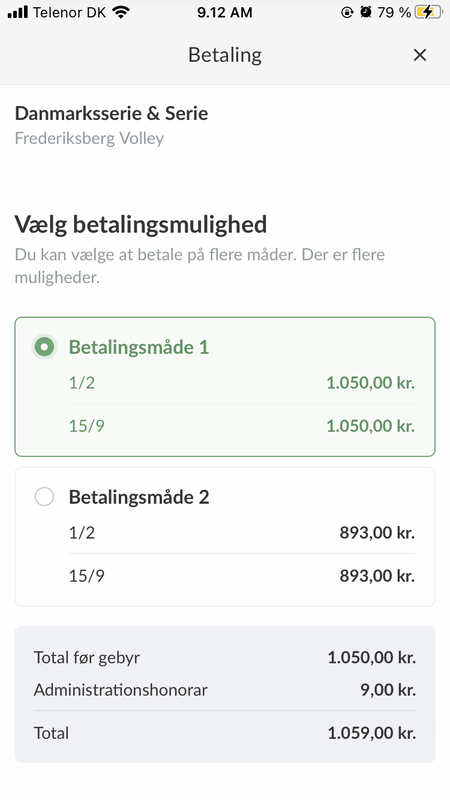This screenshot has width=450, height=800.
Task: Close the Betaling payment screen
Action: click(x=419, y=55)
